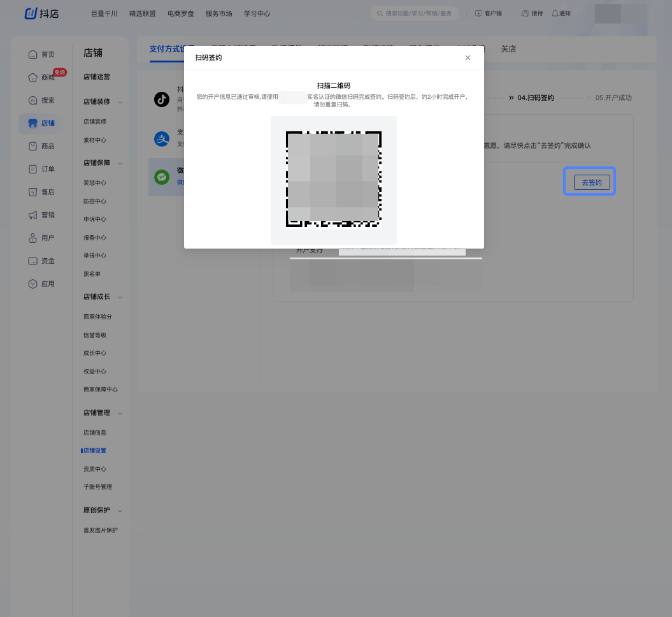The width and height of the screenshot is (672, 617).
Task: Open 首页 home icon in sidebar
Action: pos(33,55)
